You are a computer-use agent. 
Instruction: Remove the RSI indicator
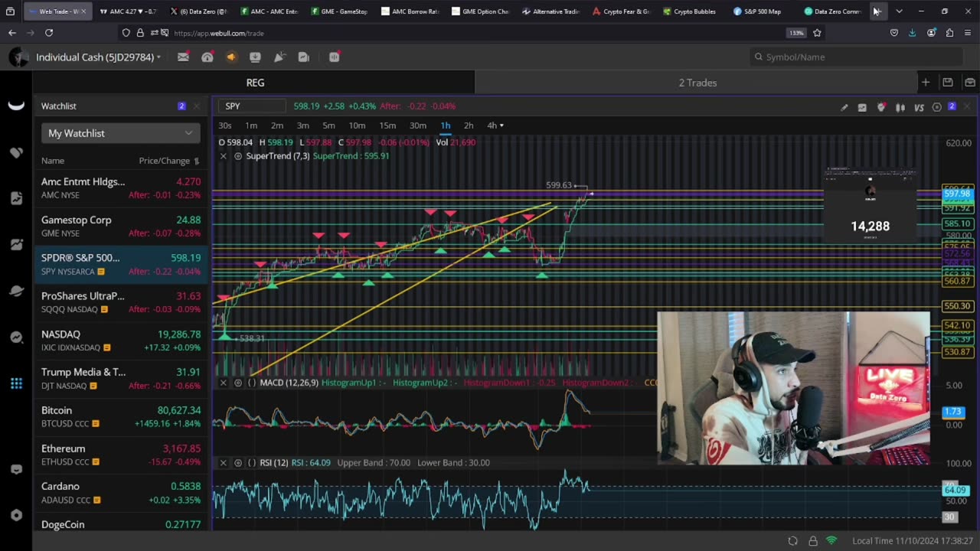click(x=224, y=463)
